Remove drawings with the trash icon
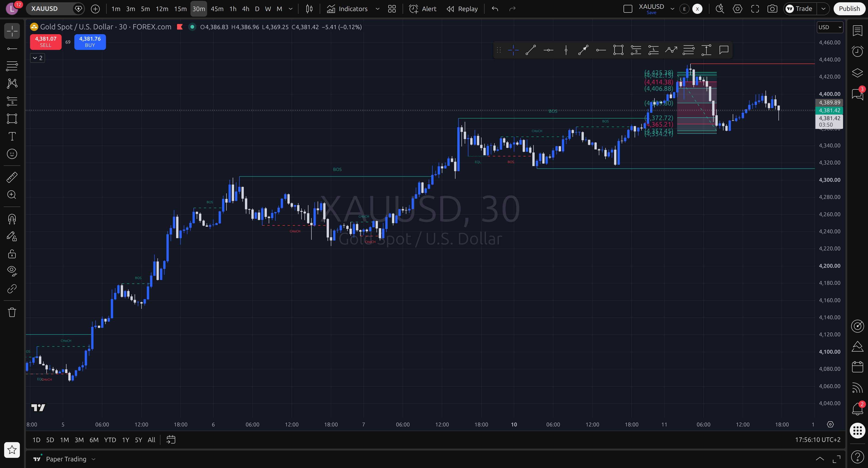868x468 pixels. pyautogui.click(x=12, y=312)
